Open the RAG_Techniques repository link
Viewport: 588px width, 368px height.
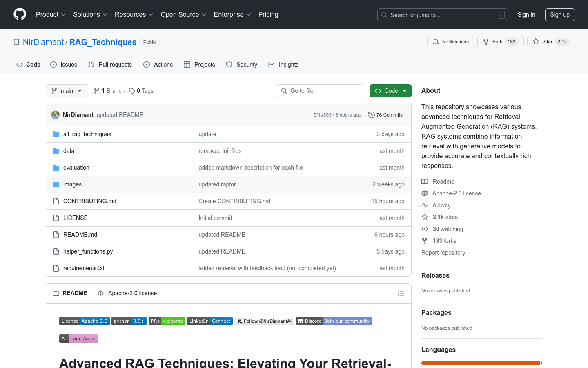(x=103, y=42)
